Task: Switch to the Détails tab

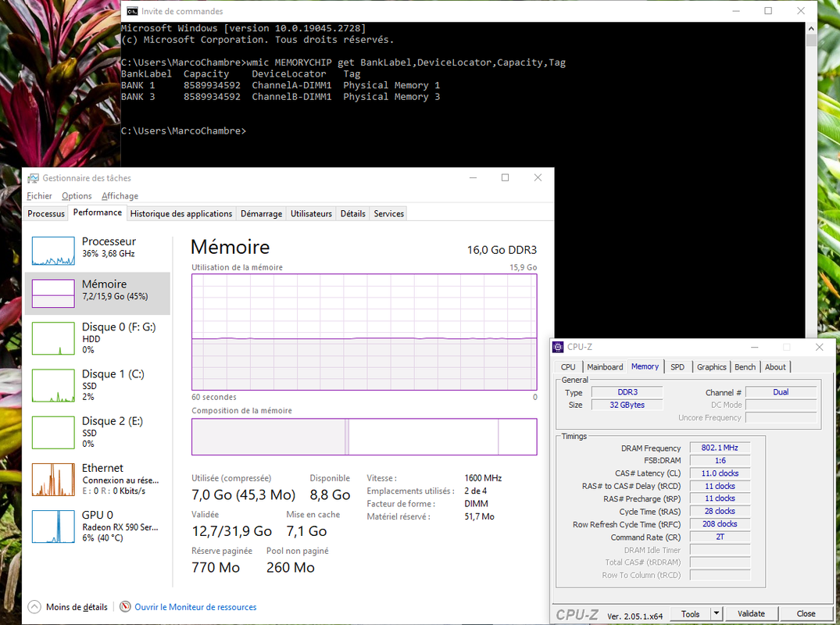Action: pyautogui.click(x=353, y=214)
